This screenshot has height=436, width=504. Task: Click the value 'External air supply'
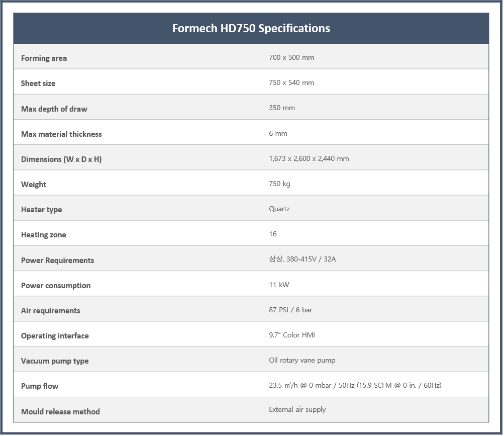(x=297, y=410)
